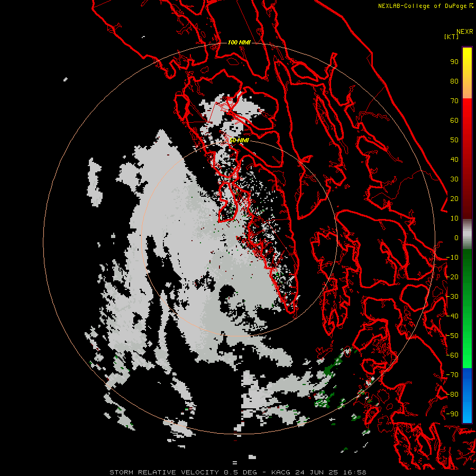
Task: Click the 90 value on the velocity scale
Action: pyautogui.click(x=454, y=62)
